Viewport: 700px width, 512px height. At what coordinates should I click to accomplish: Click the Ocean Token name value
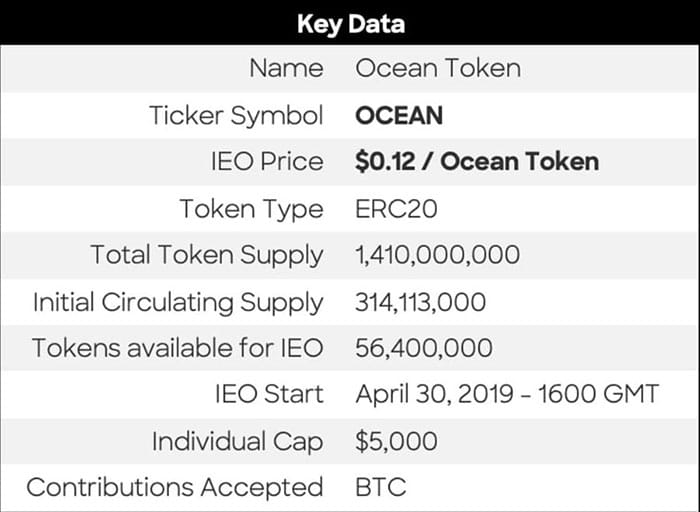[x=438, y=69]
